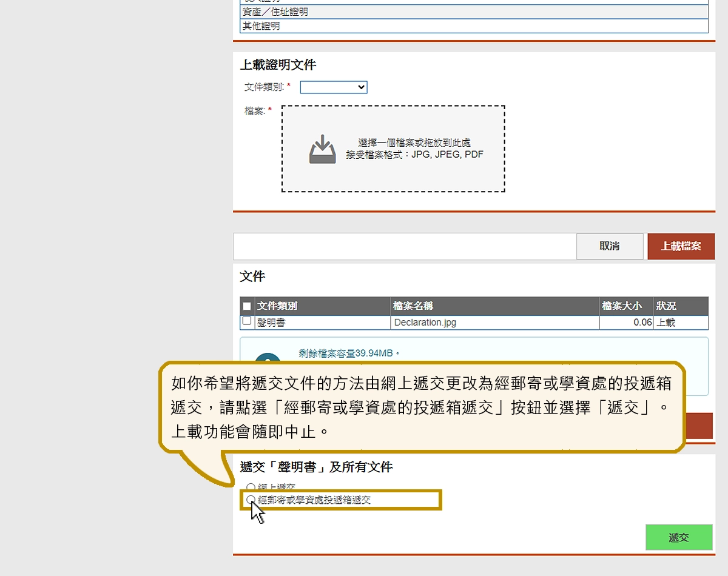Click the info icon beside 剩餘檔案容量
The height and width of the screenshot is (576, 728).
268,358
